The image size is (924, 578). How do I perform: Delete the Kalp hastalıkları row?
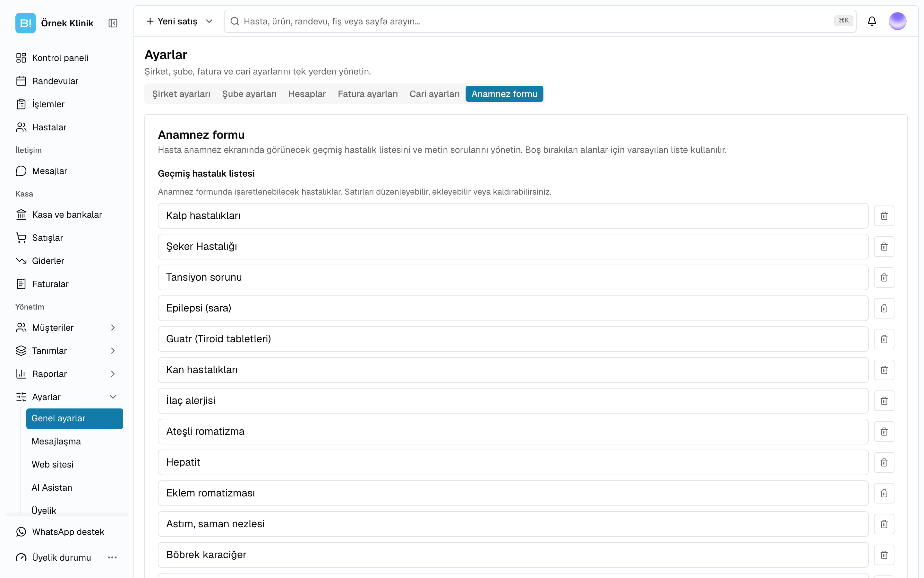[x=884, y=215]
